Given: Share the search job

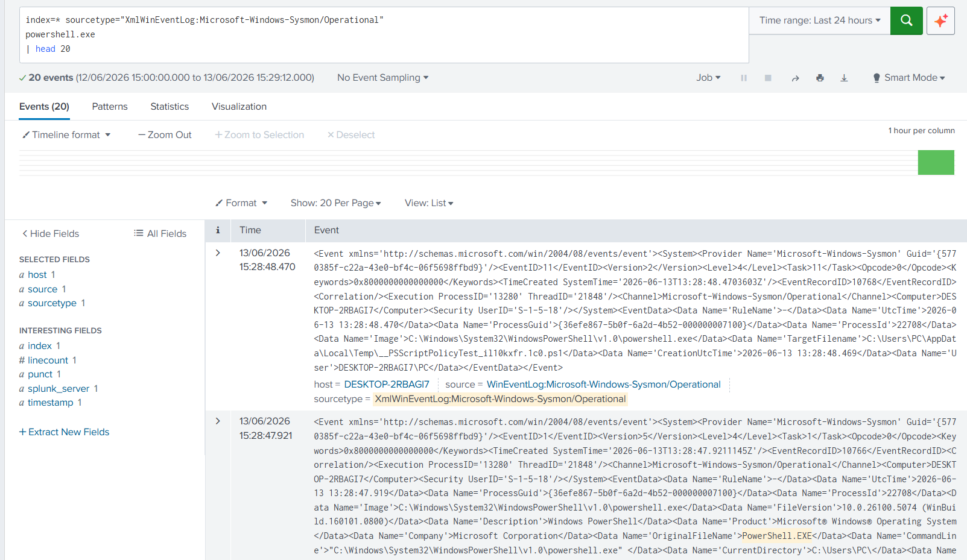Looking at the screenshot, I should 795,78.
